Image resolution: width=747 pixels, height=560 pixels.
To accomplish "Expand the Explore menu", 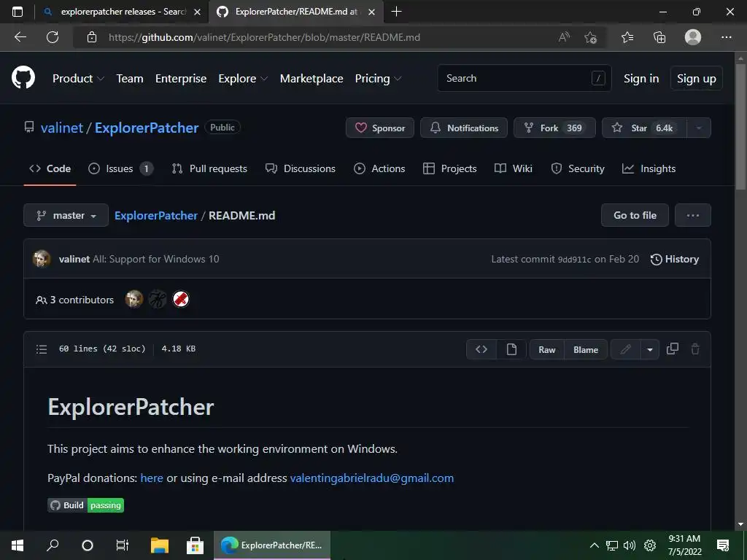I will [243, 79].
